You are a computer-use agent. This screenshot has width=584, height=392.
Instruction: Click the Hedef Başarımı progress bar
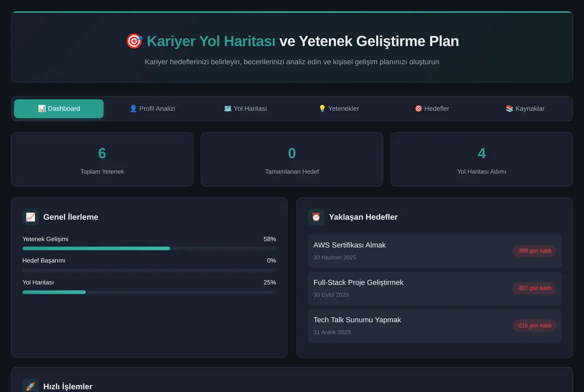[149, 270]
